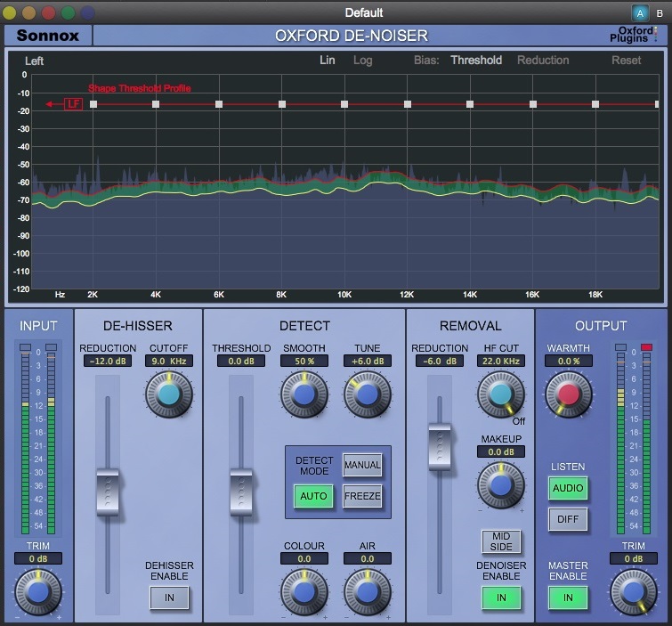Click the Tune +6.0 dB value field

(x=368, y=361)
